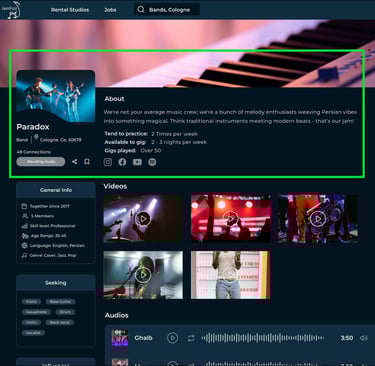Click the Skill level Professional text
The height and width of the screenshot is (366, 375).
click(x=53, y=226)
